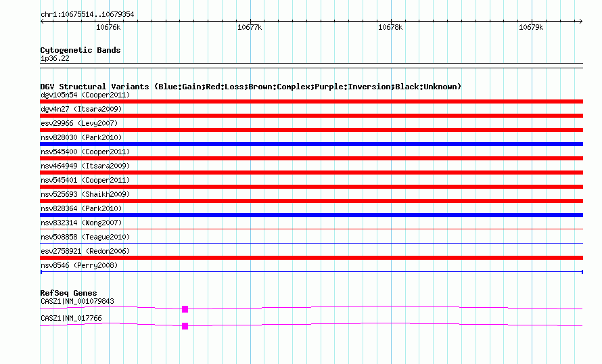Click the blue bar for nsv828364 (Park2010)
Image resolution: width=602 pixels, height=364 pixels.
tap(311, 215)
